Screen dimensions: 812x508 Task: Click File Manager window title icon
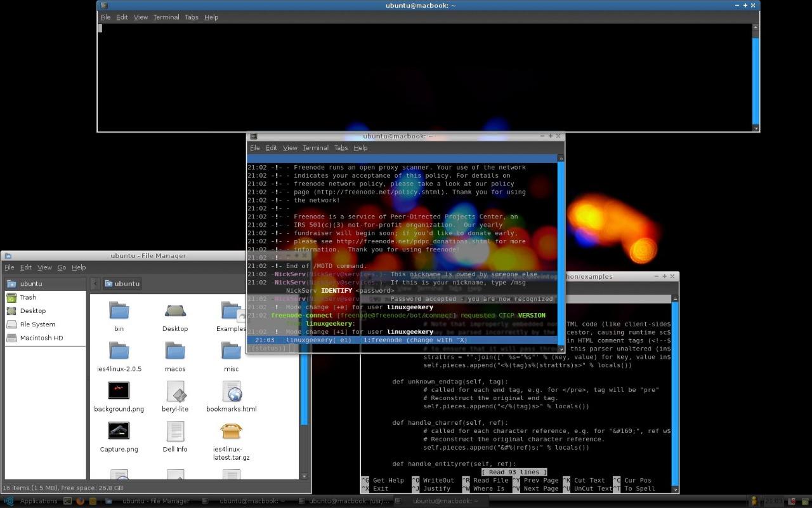pyautogui.click(x=8, y=256)
